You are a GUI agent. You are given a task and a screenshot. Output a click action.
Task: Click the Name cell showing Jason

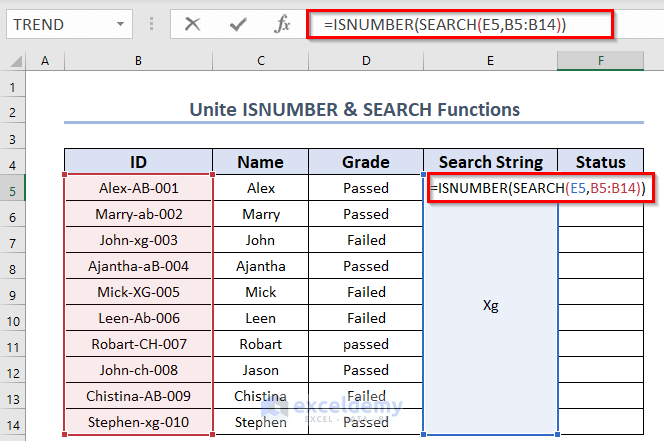(x=260, y=370)
